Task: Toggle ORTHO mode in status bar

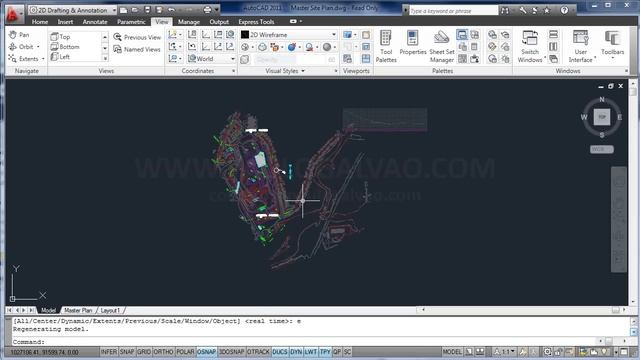Action: 163,352
